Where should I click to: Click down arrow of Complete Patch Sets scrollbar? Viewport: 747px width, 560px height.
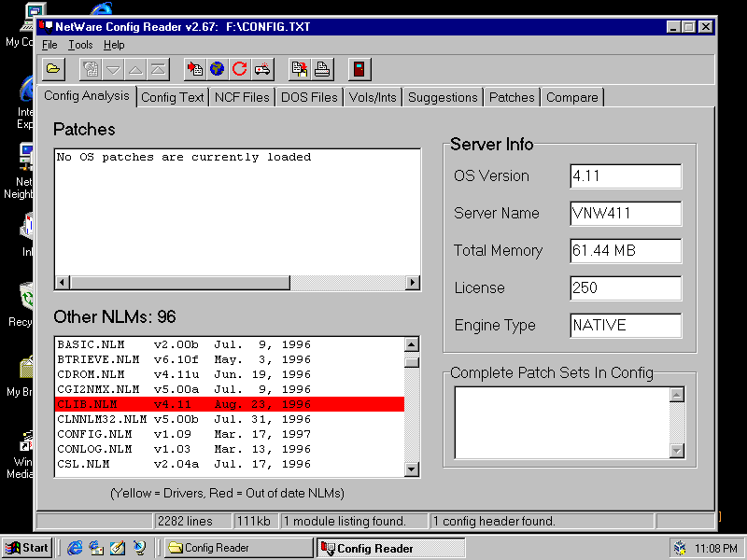coord(677,451)
